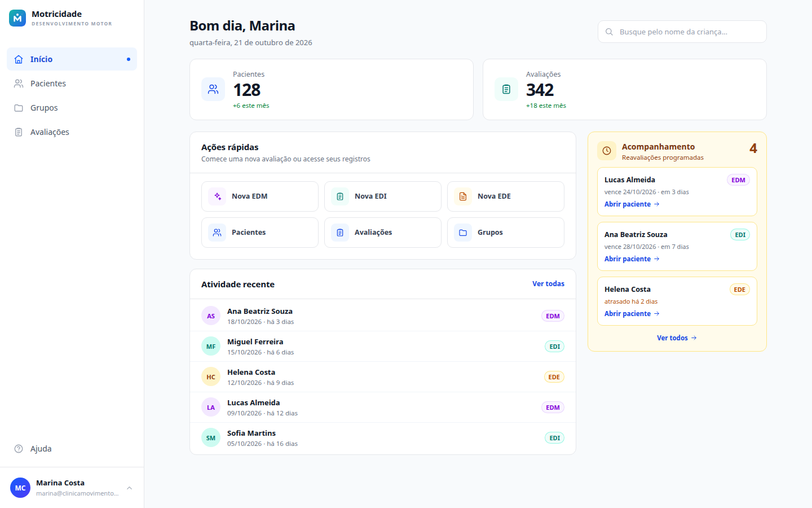
Task: Click the Avaliações clipboard icon in sidebar
Action: click(x=19, y=132)
